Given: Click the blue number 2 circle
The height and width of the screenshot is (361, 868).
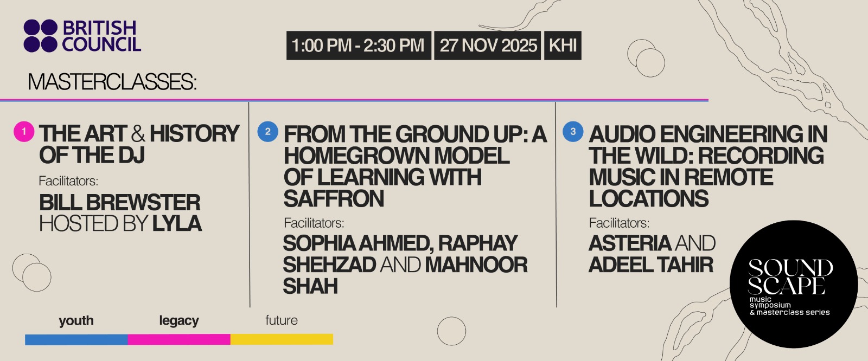Looking at the screenshot, I should pyautogui.click(x=267, y=132).
